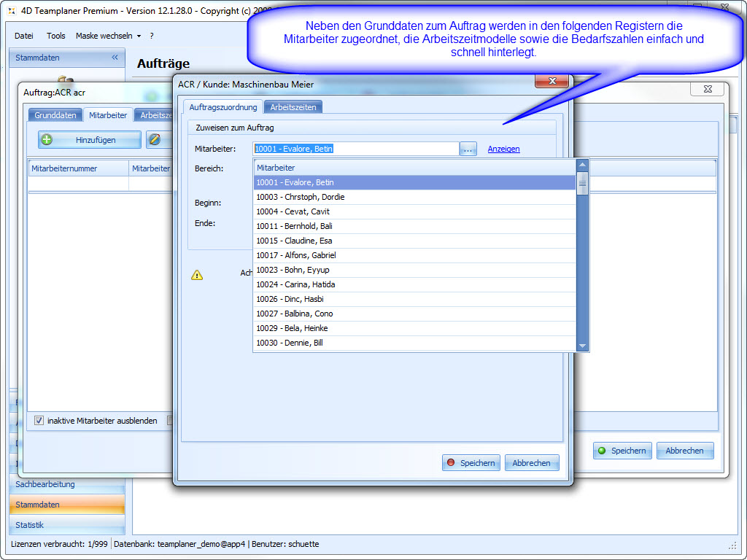Open the Statistik navigation section
The width and height of the screenshot is (747, 560).
point(30,525)
